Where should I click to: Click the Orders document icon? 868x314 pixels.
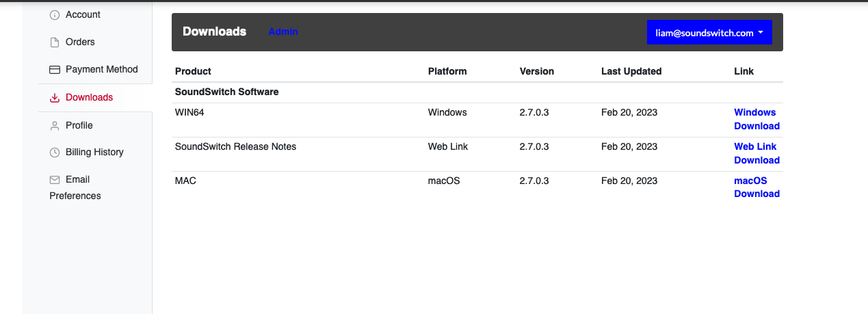tap(55, 42)
